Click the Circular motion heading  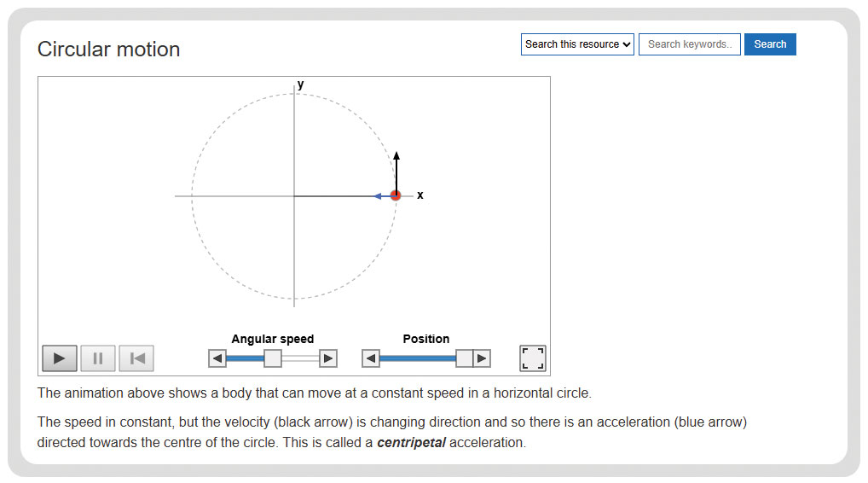(x=108, y=49)
